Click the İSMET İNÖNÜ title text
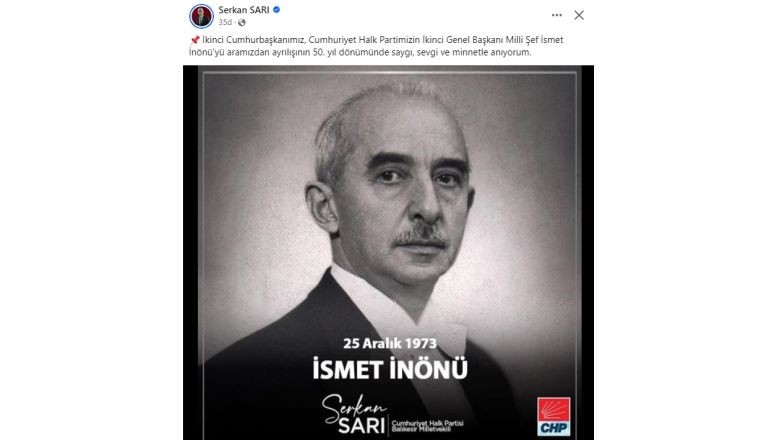The image size is (780, 440). [x=390, y=369]
